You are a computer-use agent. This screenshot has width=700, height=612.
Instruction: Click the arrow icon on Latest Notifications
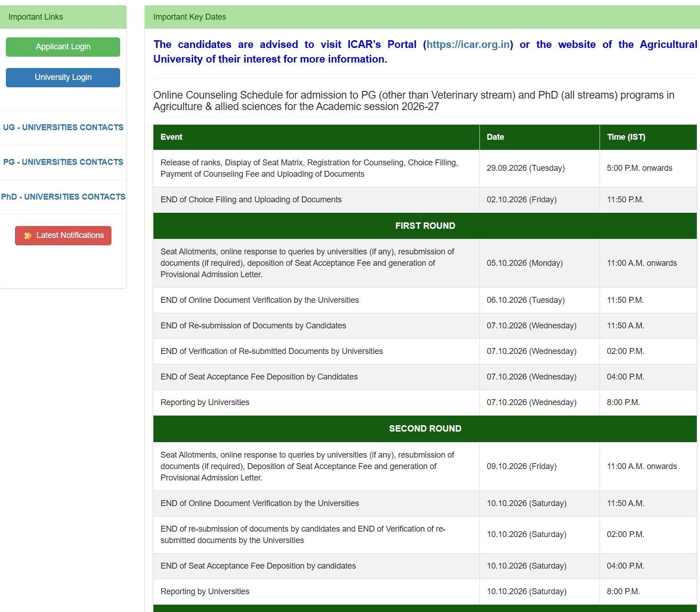(28, 236)
